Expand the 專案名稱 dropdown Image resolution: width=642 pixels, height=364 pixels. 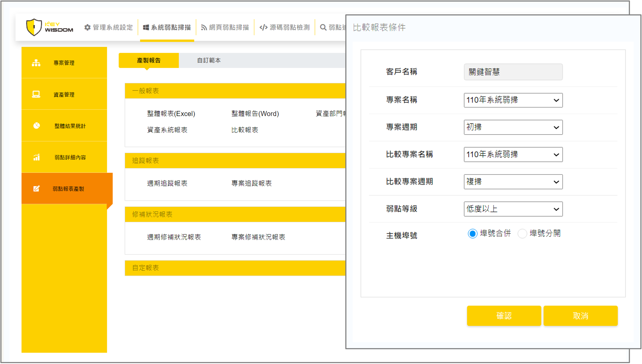513,100
